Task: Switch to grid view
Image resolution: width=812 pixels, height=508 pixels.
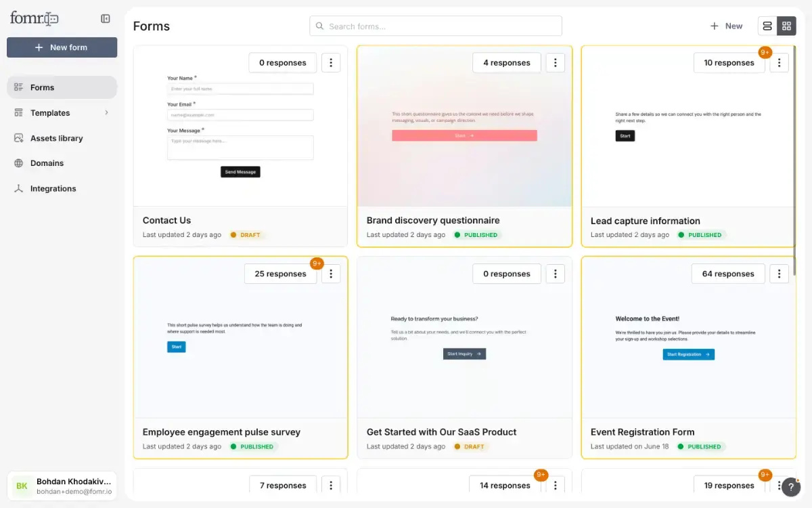Action: [x=786, y=26]
